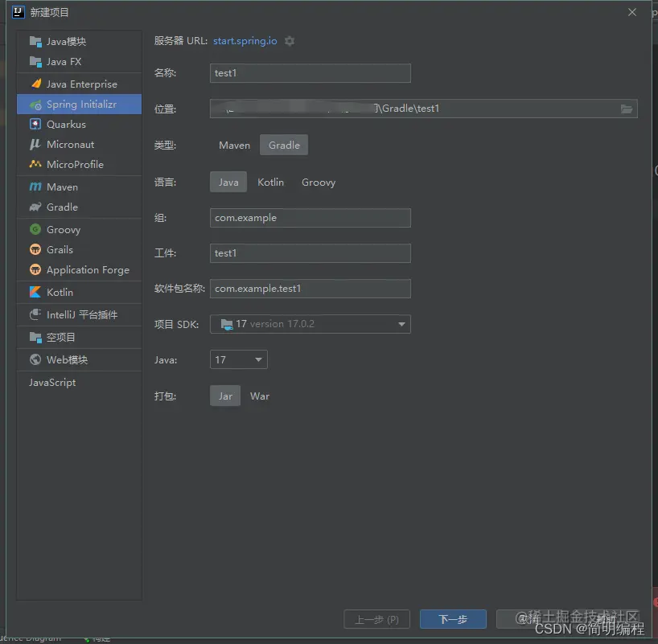Select Application Forge list entry
The width and height of the screenshot is (658, 644).
[x=80, y=269]
